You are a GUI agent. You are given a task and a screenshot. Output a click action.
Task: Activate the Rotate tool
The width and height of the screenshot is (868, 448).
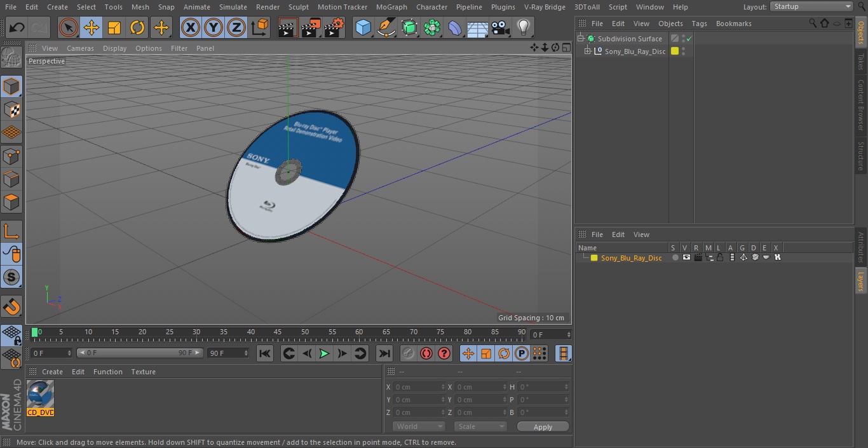coord(137,28)
